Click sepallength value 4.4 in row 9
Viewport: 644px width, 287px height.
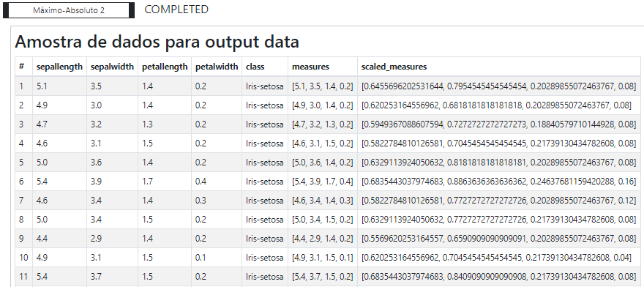(x=59, y=239)
